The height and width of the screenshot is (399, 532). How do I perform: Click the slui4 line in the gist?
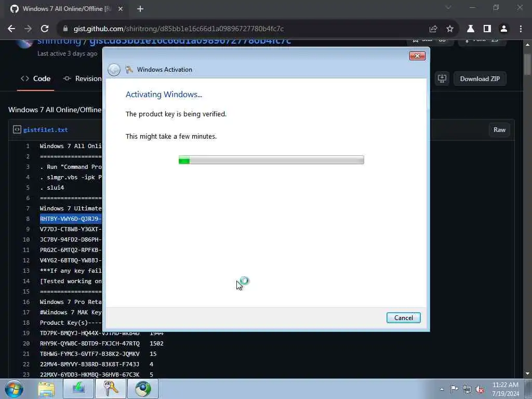point(52,188)
